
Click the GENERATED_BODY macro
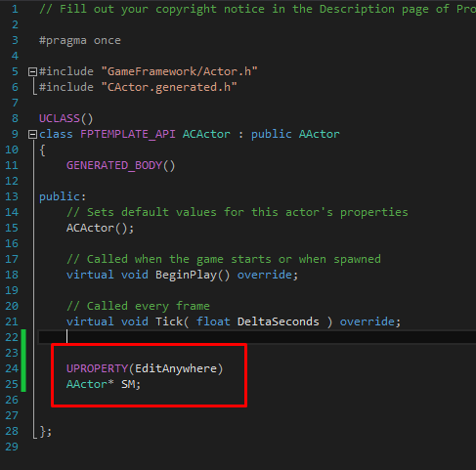click(x=114, y=165)
